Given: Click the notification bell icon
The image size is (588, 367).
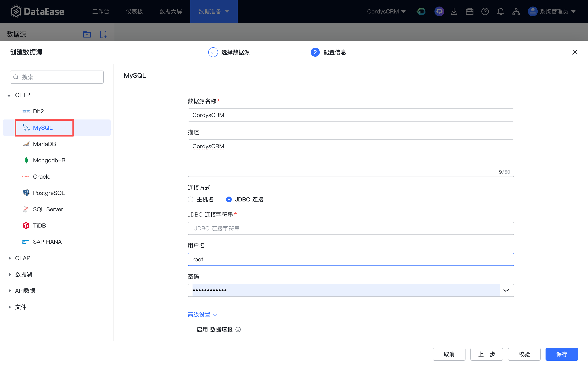Looking at the screenshot, I should click(x=500, y=11).
